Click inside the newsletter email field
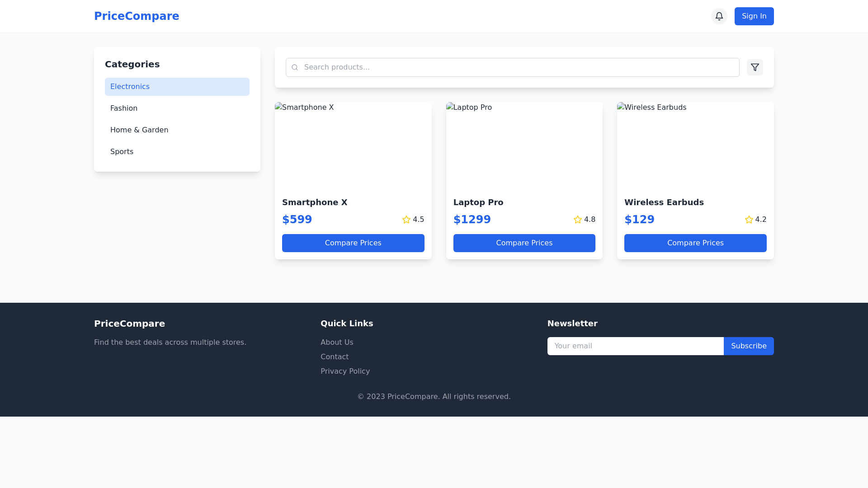Screen dimensions: 868x488 coord(633,346)
